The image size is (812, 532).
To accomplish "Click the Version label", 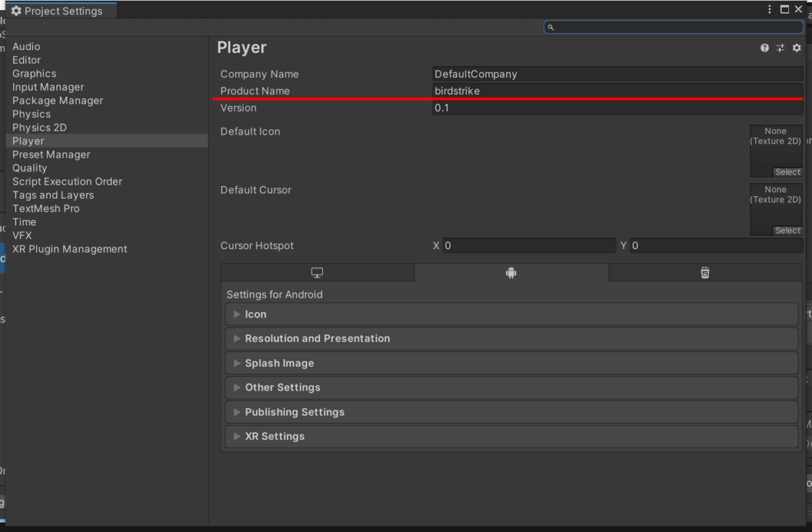I will coord(239,108).
